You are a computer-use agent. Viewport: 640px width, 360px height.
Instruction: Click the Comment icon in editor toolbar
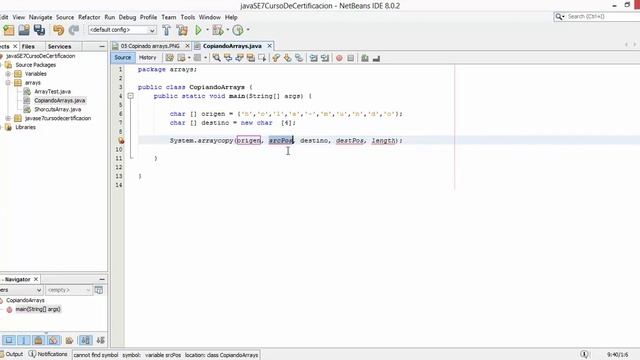365,58
